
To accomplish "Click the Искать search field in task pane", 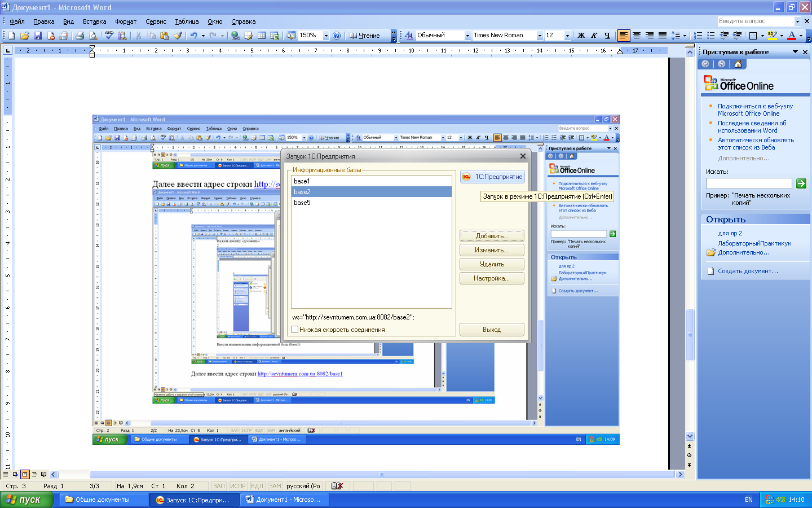I will tap(749, 183).
